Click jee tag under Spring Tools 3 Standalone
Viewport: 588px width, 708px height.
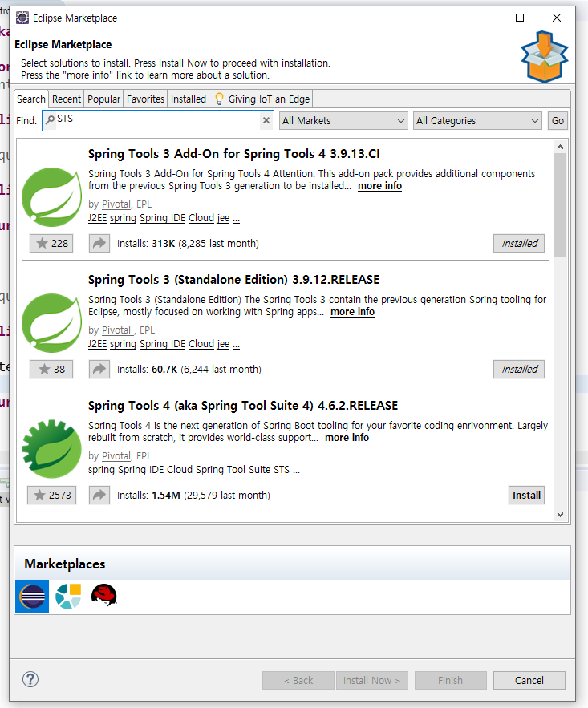tap(223, 344)
